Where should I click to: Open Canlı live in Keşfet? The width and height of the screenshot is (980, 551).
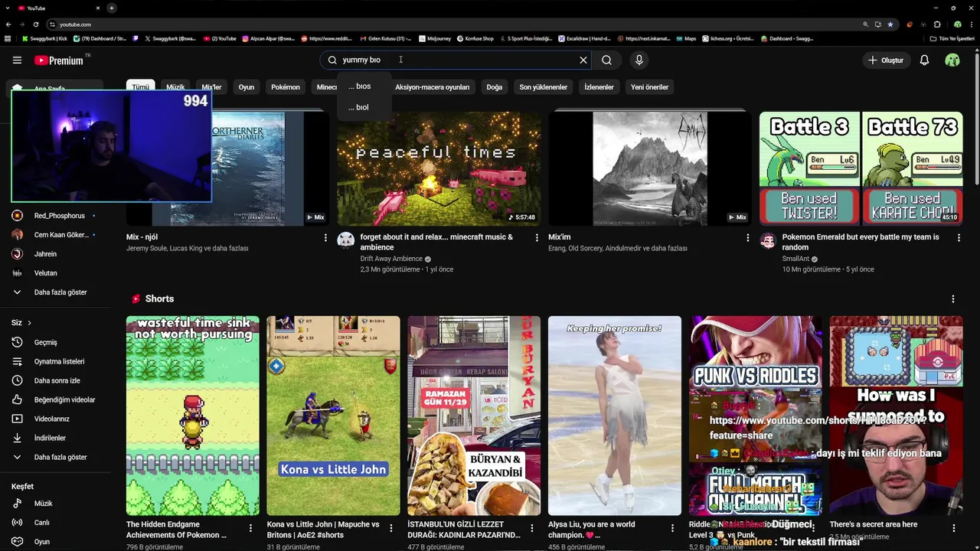point(55,523)
